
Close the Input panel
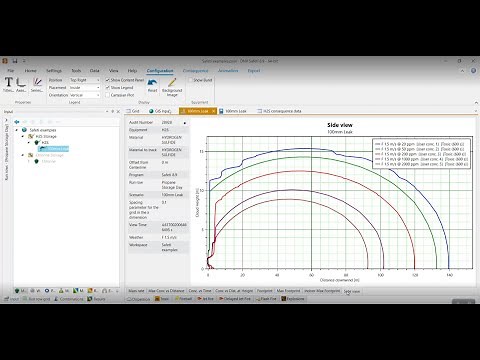click(118, 111)
